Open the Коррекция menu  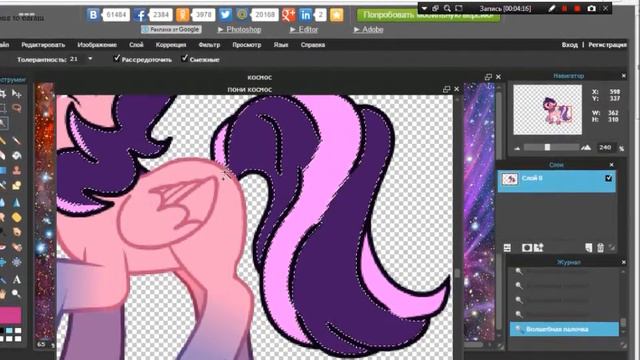tap(171, 45)
